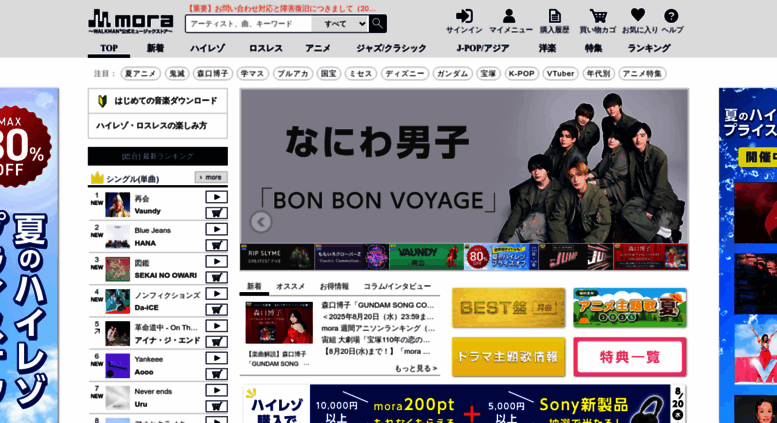Open My Menu person icon
The height and width of the screenshot is (423, 777).
[509, 16]
